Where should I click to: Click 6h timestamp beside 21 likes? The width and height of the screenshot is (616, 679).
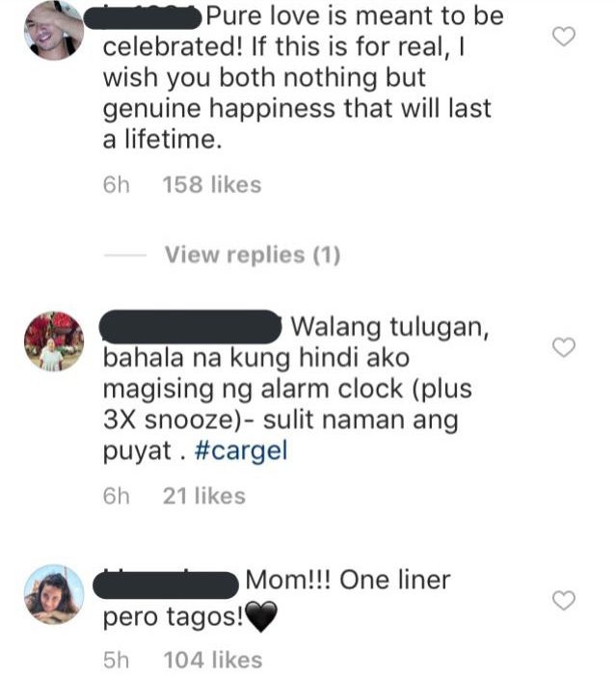pos(117,496)
